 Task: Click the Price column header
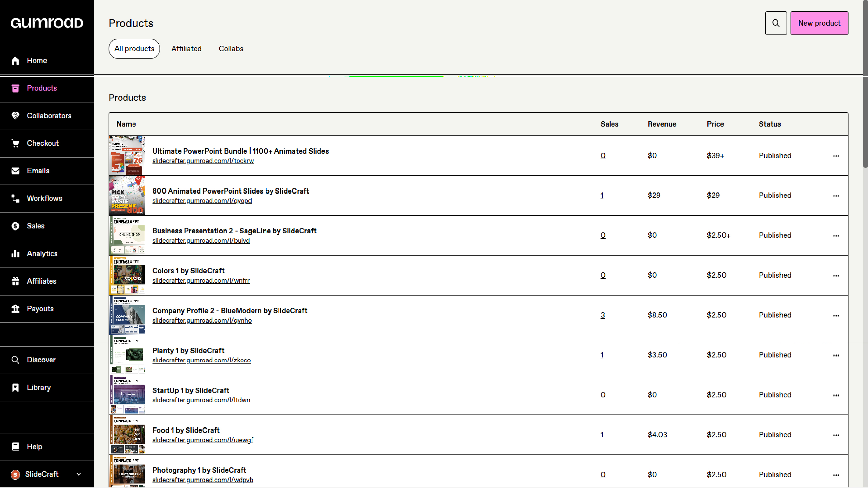click(x=715, y=124)
